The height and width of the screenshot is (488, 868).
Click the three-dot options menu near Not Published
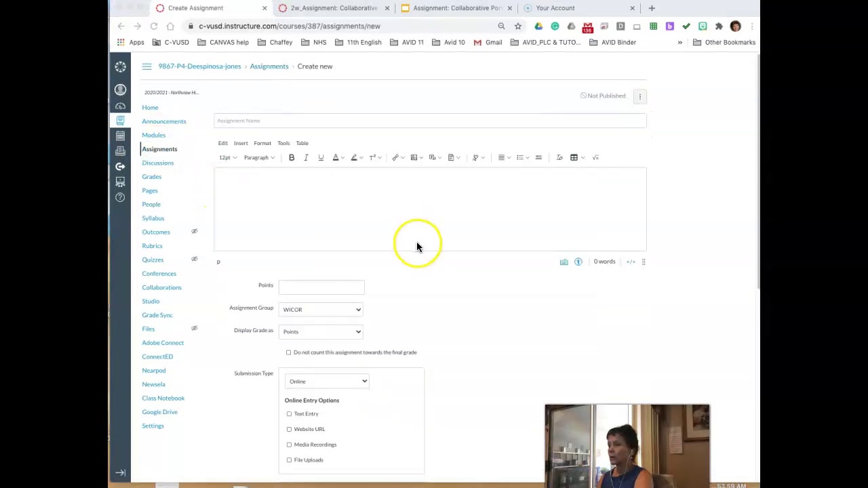[x=639, y=96]
